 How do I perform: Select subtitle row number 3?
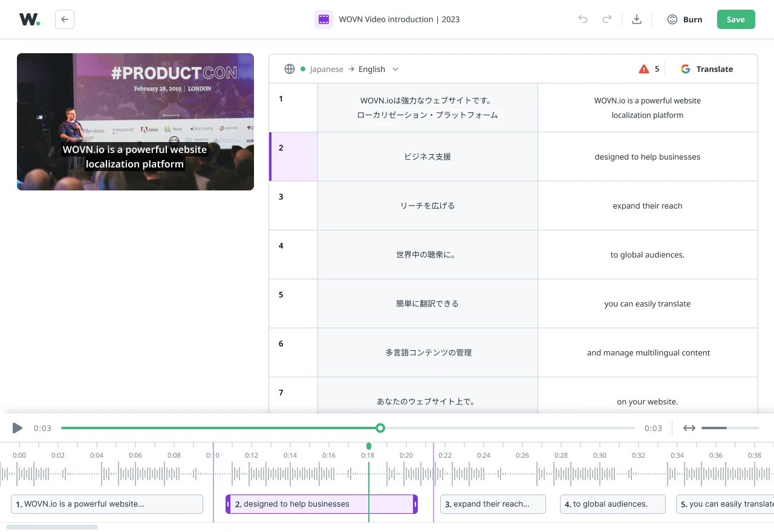pos(293,206)
